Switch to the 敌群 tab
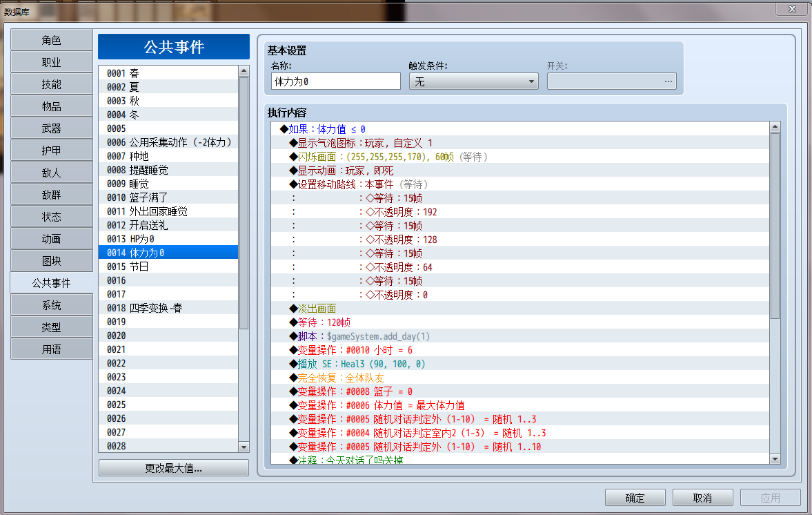The width and height of the screenshot is (812, 515). [x=51, y=195]
